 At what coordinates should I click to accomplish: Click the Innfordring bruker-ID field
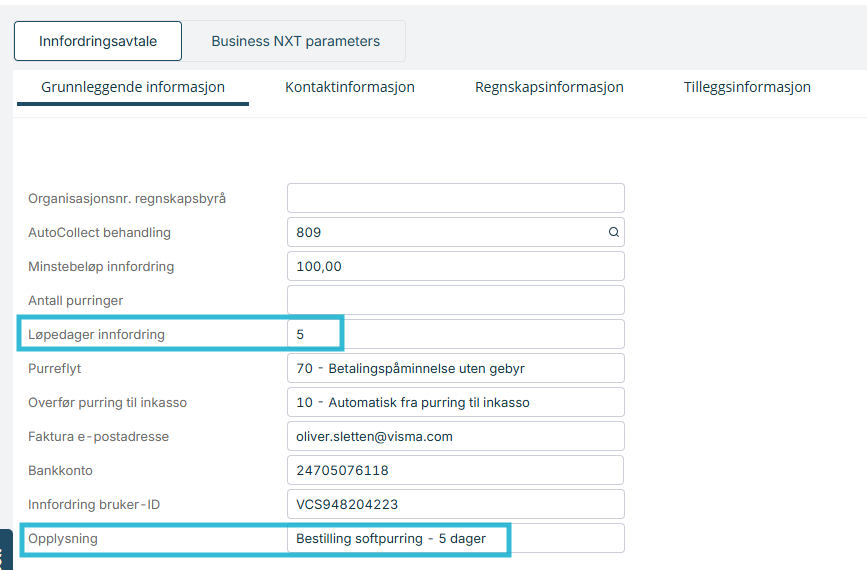click(456, 504)
